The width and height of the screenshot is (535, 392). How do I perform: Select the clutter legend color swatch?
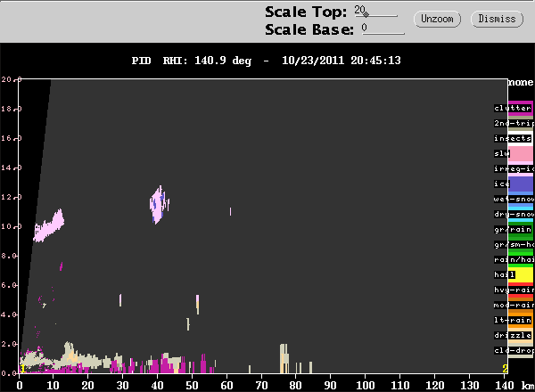coord(521,109)
